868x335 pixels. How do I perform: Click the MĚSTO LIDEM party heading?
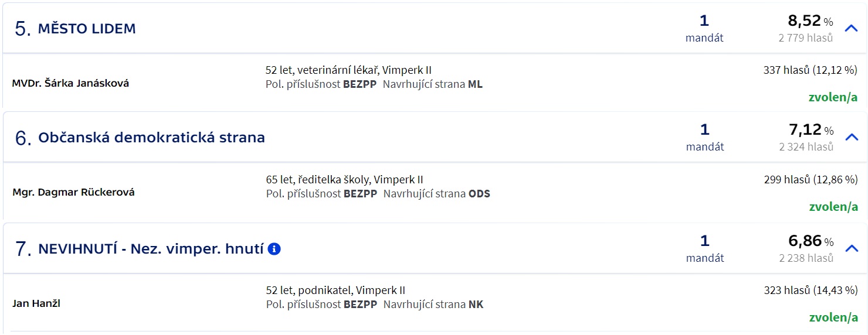click(x=86, y=29)
